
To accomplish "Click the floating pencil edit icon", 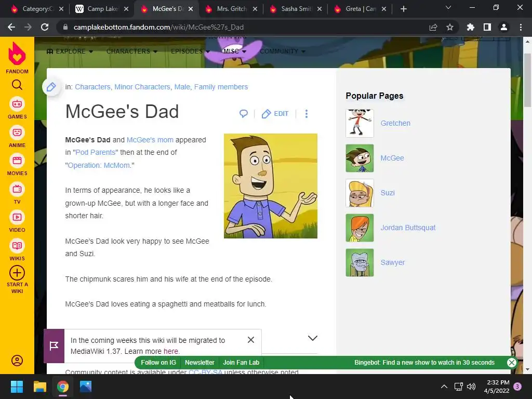I will [x=51, y=87].
